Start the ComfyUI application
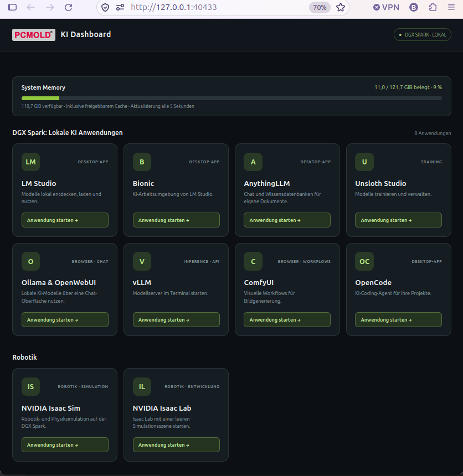Screen dimensions: 463x476 [x=287, y=320]
